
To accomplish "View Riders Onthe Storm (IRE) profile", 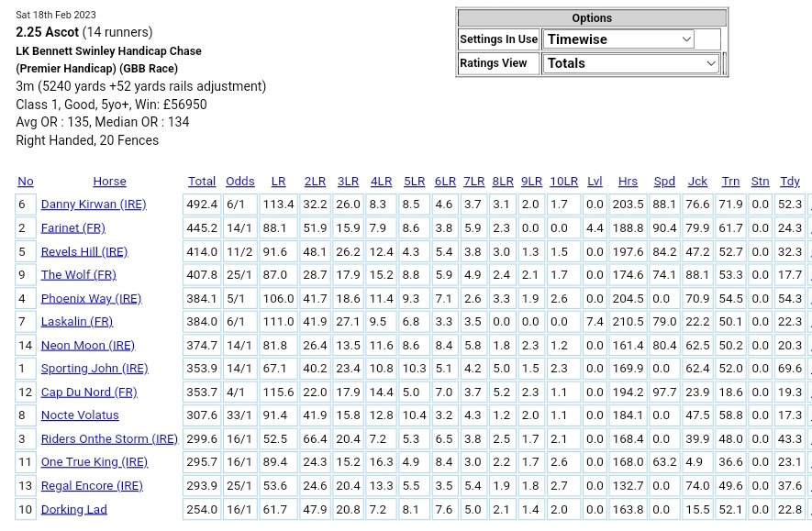I will click(109, 438).
